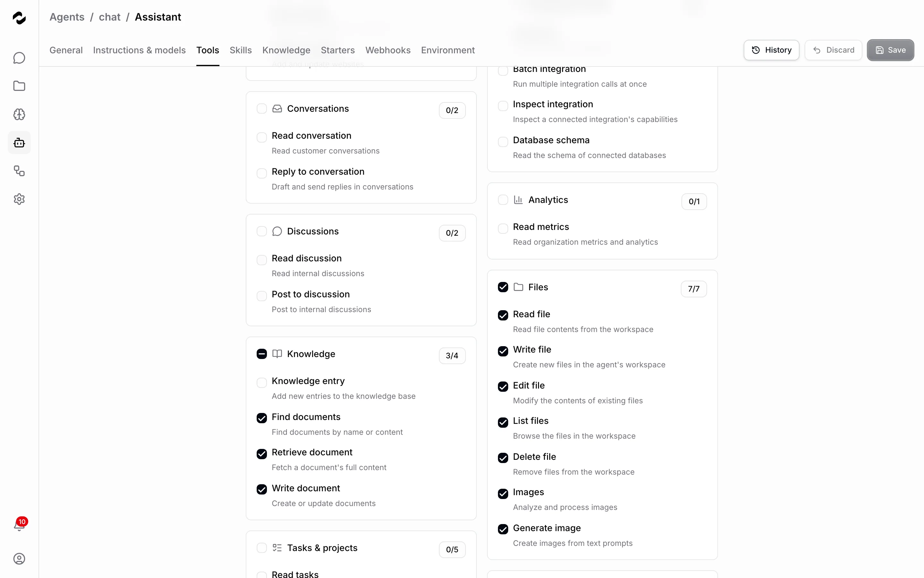Enable Read conversation checkbox
924x578 pixels.
[x=261, y=137]
